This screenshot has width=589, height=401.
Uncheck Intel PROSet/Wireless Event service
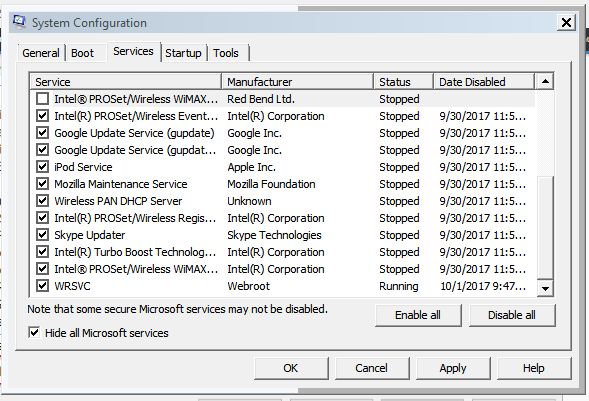[x=42, y=116]
